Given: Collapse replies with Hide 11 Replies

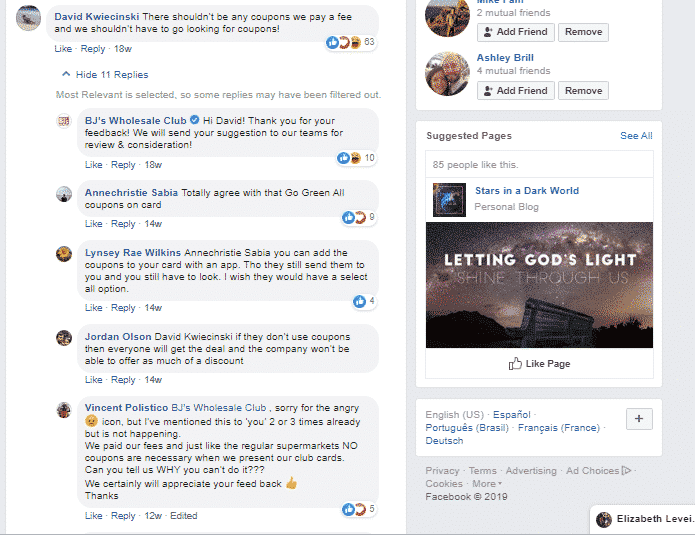Looking at the screenshot, I should [104, 74].
